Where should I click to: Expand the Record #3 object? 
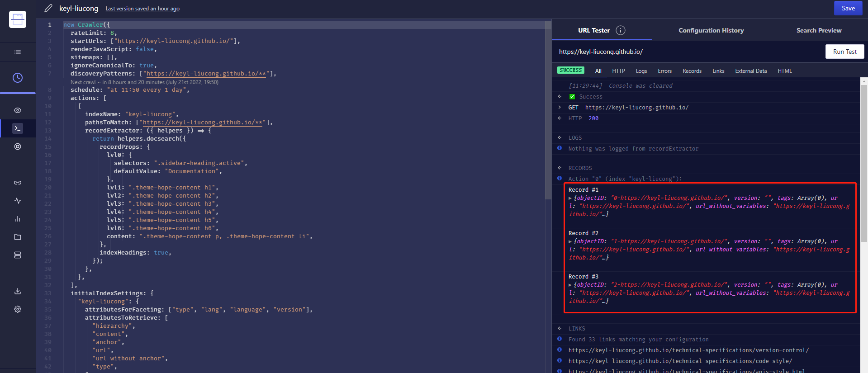click(x=570, y=285)
